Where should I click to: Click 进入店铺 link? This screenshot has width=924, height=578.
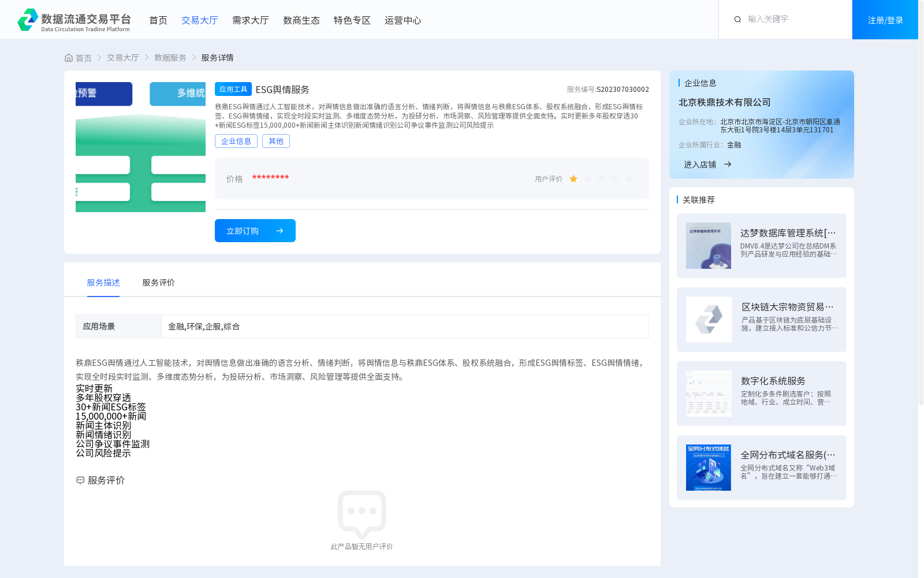(700, 165)
